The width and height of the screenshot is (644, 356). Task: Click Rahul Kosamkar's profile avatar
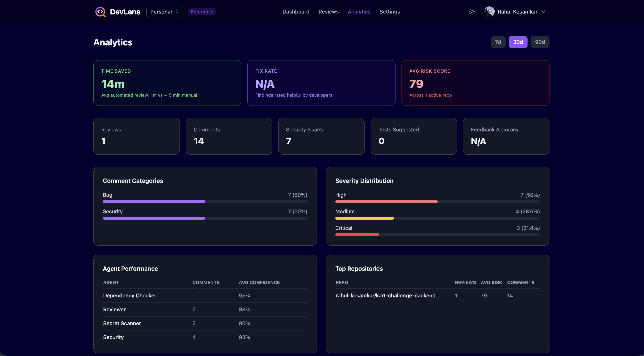pyautogui.click(x=489, y=12)
